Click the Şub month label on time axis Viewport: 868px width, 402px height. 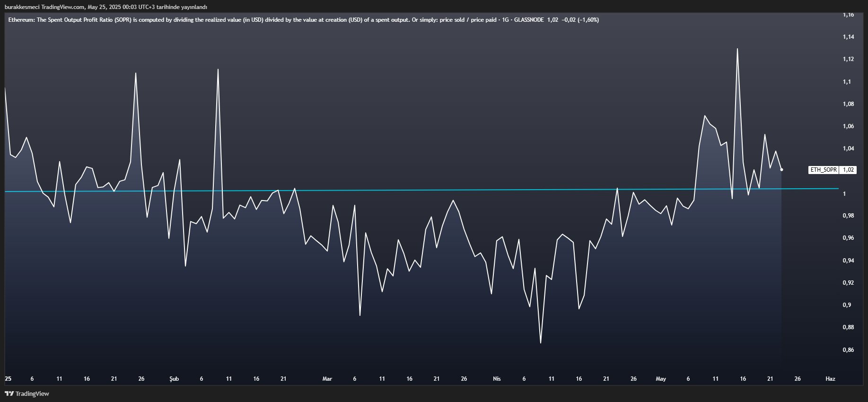(174, 379)
